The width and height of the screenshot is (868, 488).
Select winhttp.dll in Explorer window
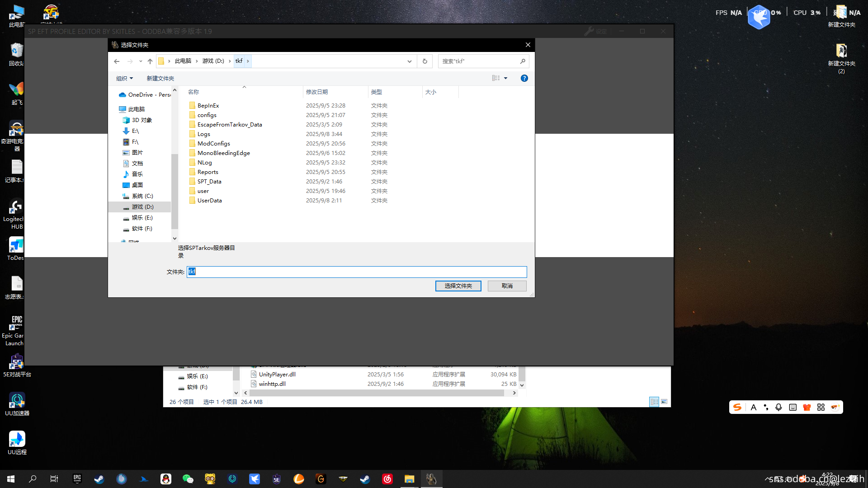[x=272, y=384]
